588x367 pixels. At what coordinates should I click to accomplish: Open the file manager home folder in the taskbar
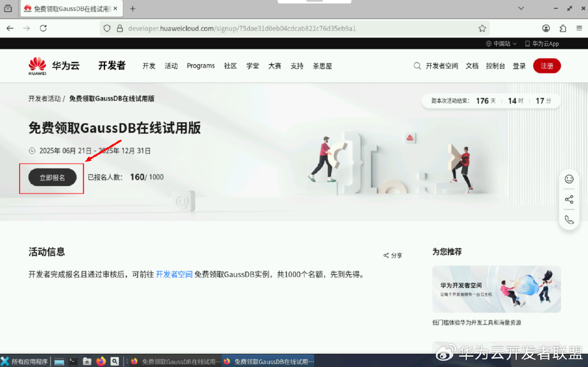point(87,361)
